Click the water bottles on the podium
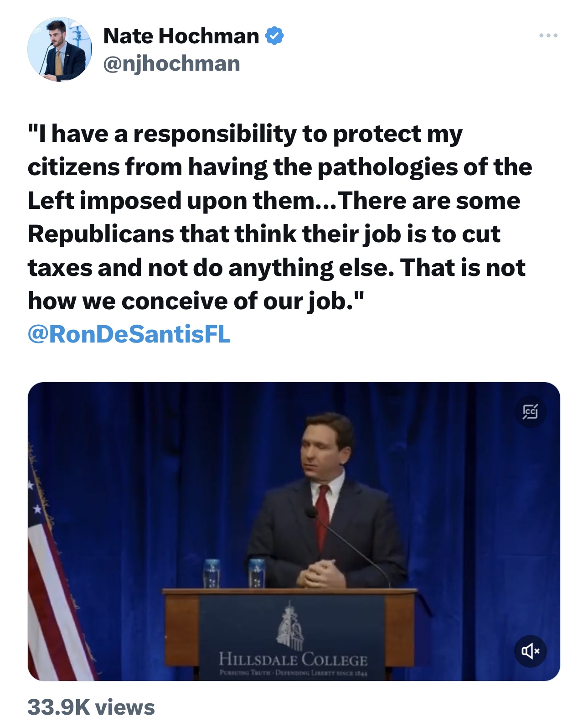The width and height of the screenshot is (588, 727). tap(233, 573)
